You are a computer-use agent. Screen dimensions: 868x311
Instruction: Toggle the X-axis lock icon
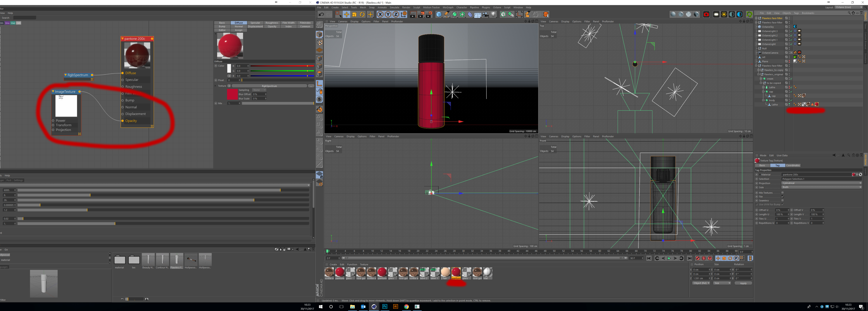pos(380,15)
